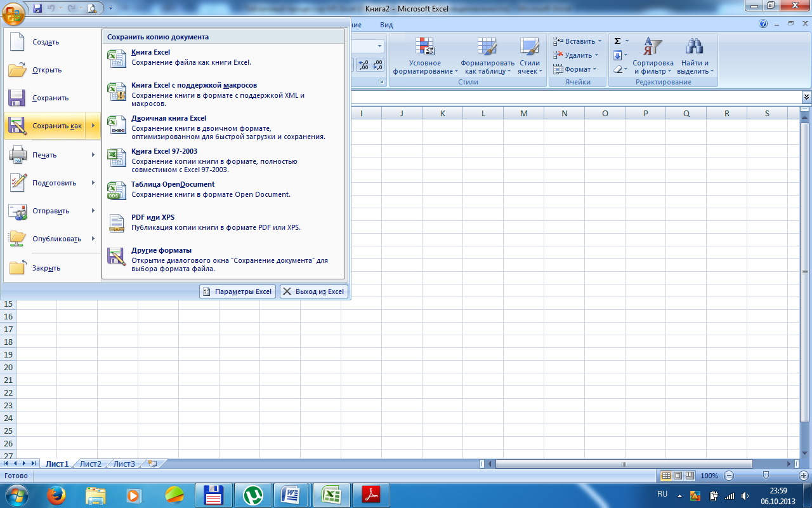Click the Опубликовать icon

[17, 239]
